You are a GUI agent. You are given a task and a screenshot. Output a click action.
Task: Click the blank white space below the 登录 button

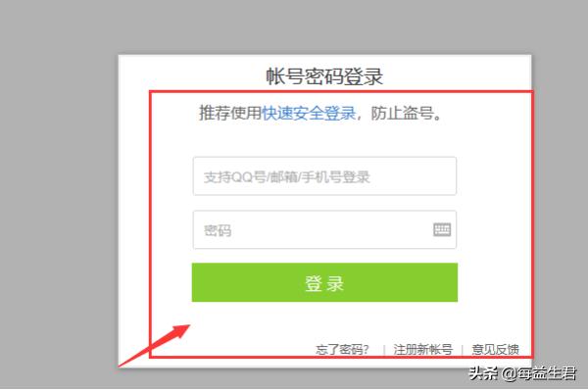point(324,321)
